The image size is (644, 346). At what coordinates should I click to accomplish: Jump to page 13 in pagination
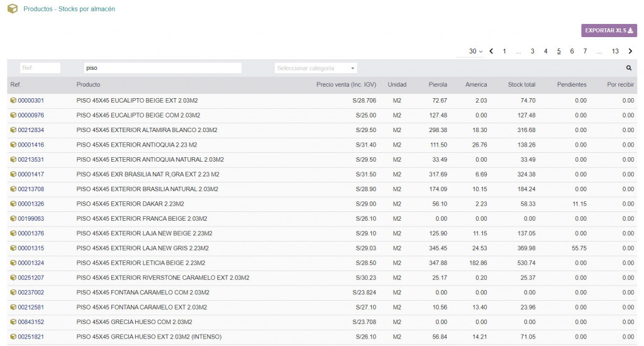pyautogui.click(x=615, y=52)
